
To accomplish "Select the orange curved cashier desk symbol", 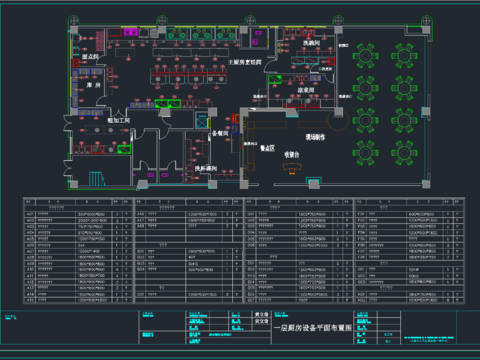I will 292,168.
